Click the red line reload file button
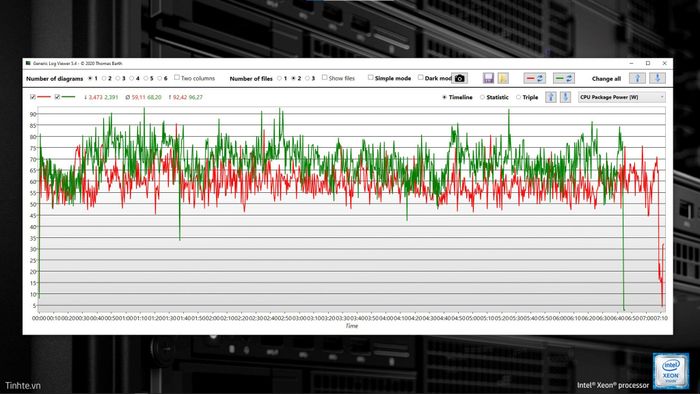This screenshot has width=700, height=394. 534,79
